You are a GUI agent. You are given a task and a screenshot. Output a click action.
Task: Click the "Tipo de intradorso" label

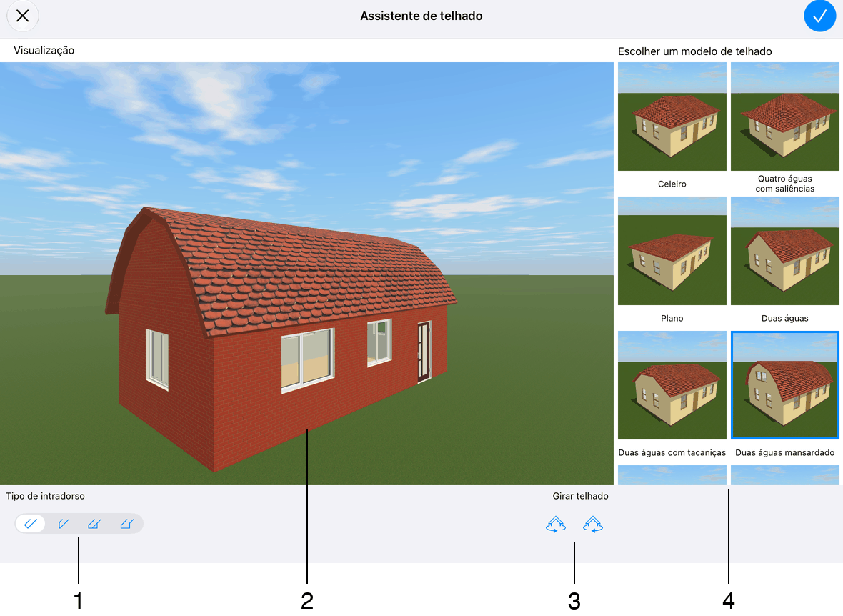45,496
